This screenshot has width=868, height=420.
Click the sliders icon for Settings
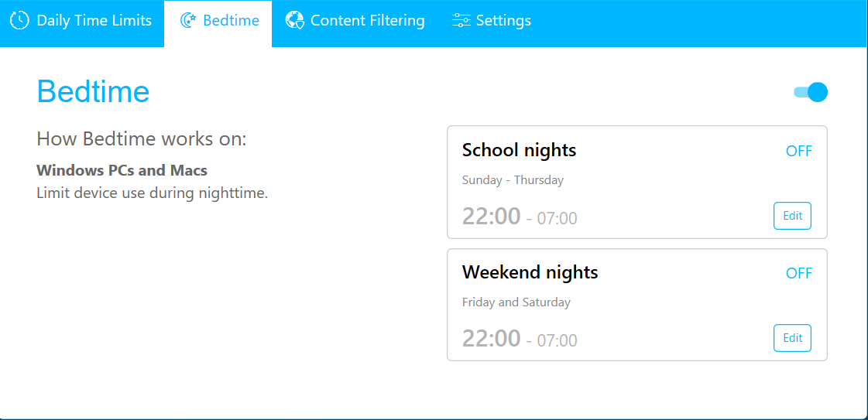[461, 21]
